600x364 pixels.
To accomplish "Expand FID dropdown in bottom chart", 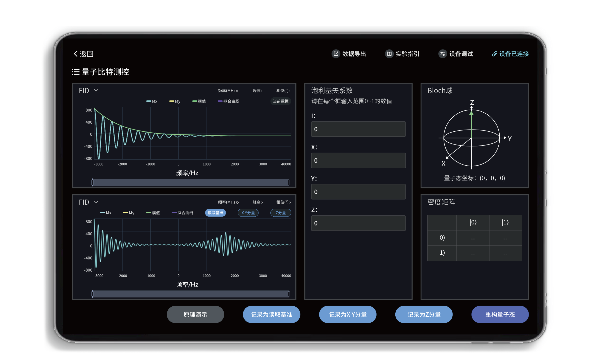I will pyautogui.click(x=96, y=202).
